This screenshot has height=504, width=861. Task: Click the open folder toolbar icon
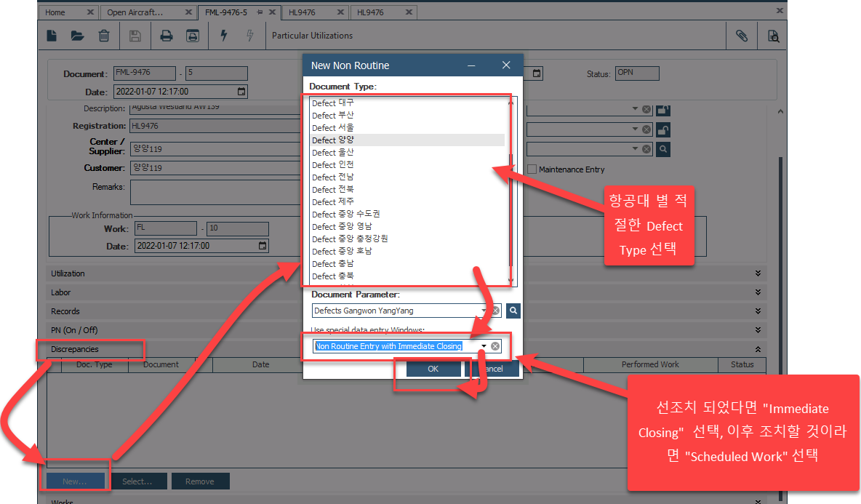tap(77, 36)
